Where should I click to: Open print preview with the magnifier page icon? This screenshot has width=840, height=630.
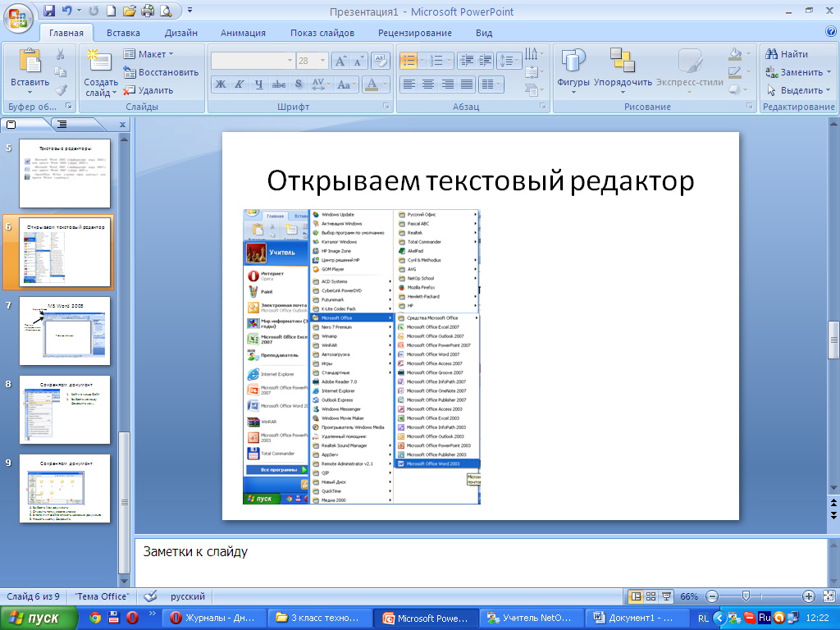(x=166, y=11)
